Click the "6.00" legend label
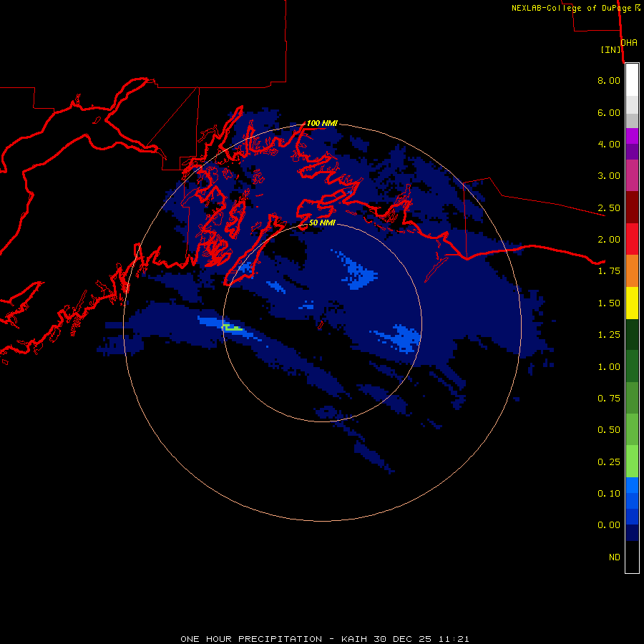This screenshot has height=644, width=644. [x=609, y=112]
